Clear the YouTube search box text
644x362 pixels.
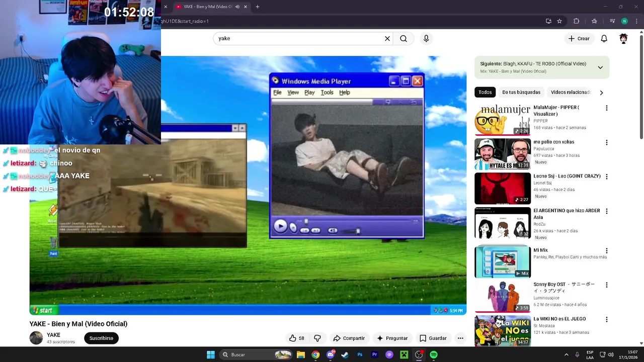(x=387, y=39)
